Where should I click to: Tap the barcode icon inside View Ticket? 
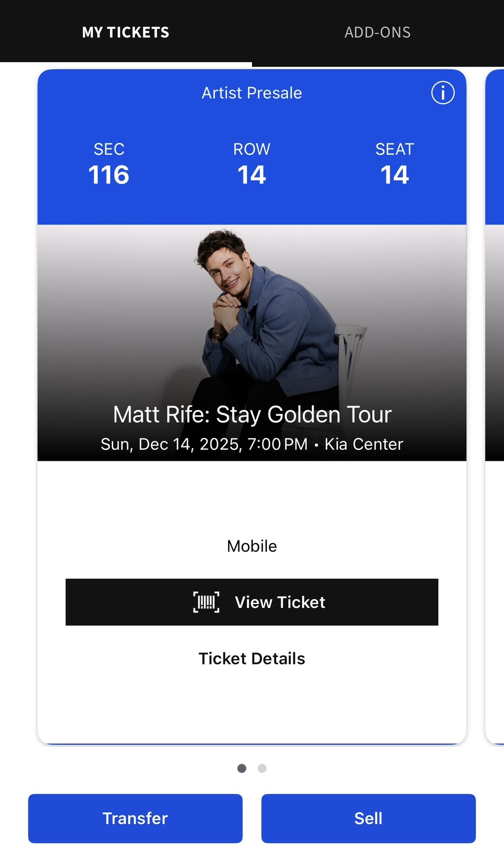206,602
